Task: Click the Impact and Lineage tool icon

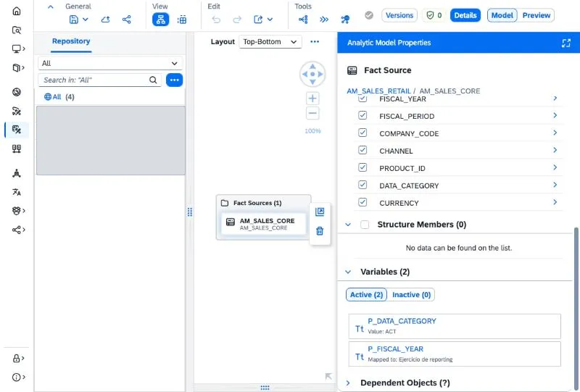Action: point(303,20)
